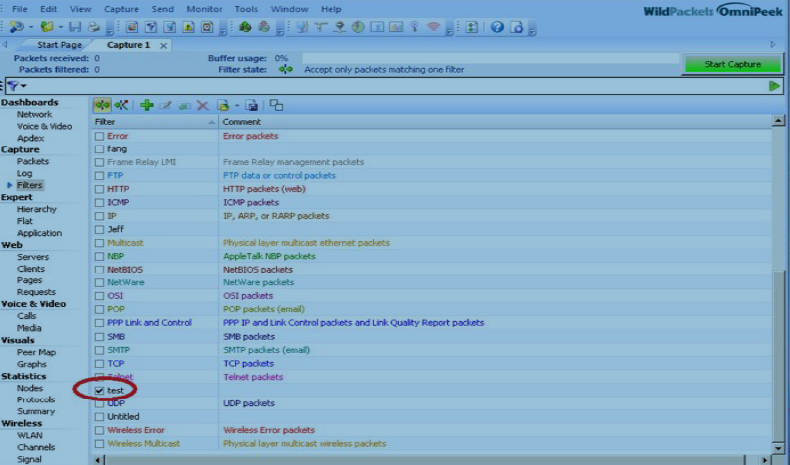The image size is (790, 465).
Task: Click the Open file folder toolbar icon
Action: click(x=47, y=27)
